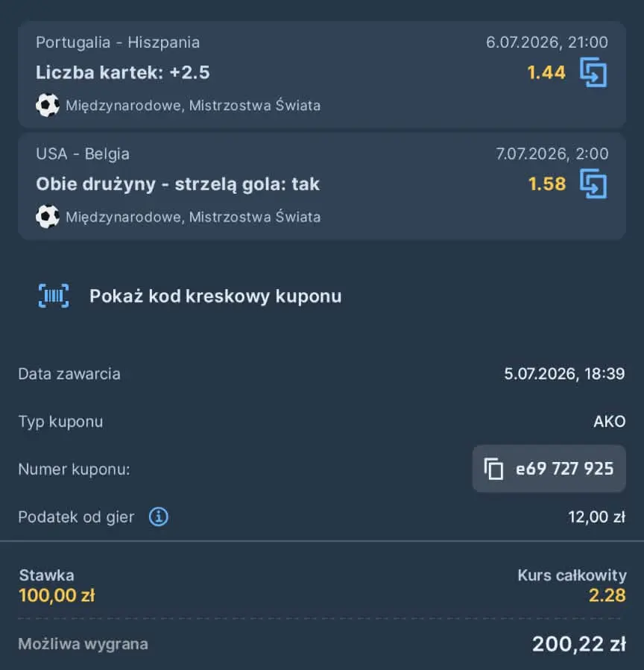Tap the barcode scanner icon
Image resolution: width=644 pixels, height=670 pixels.
[54, 296]
